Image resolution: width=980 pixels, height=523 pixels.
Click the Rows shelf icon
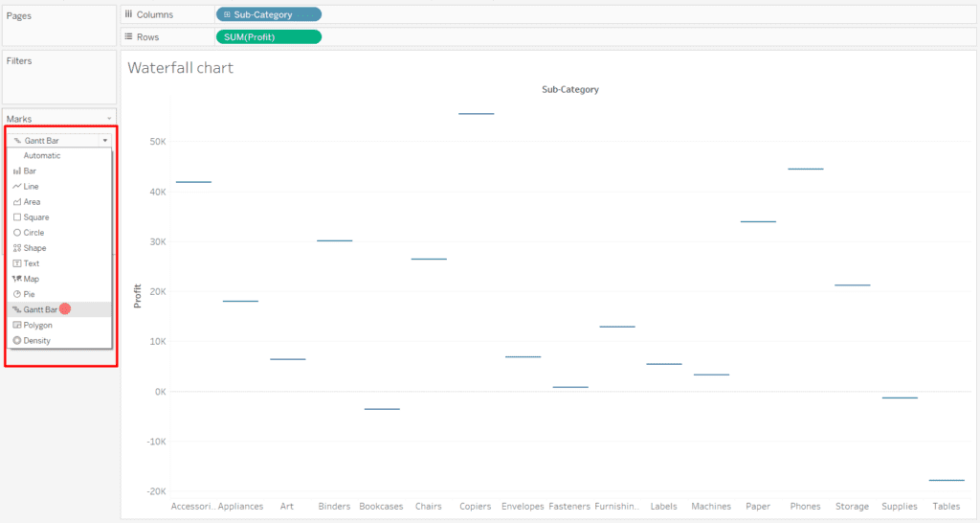pos(129,37)
